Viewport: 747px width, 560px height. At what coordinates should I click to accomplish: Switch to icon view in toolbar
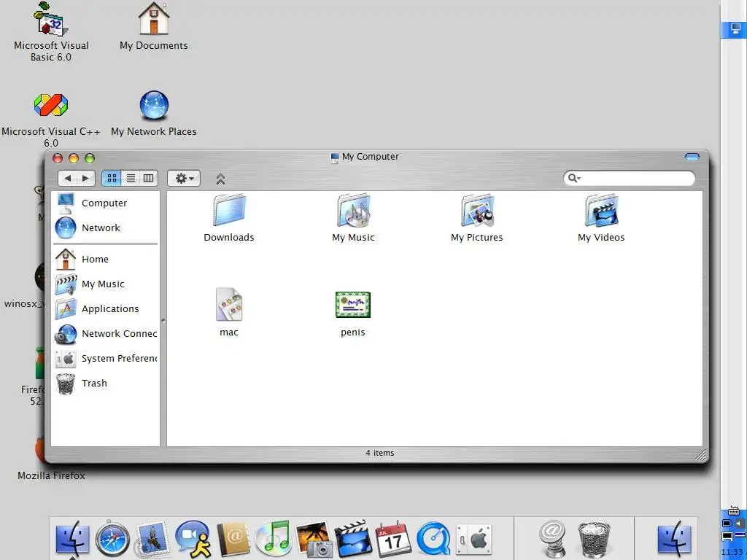[112, 178]
